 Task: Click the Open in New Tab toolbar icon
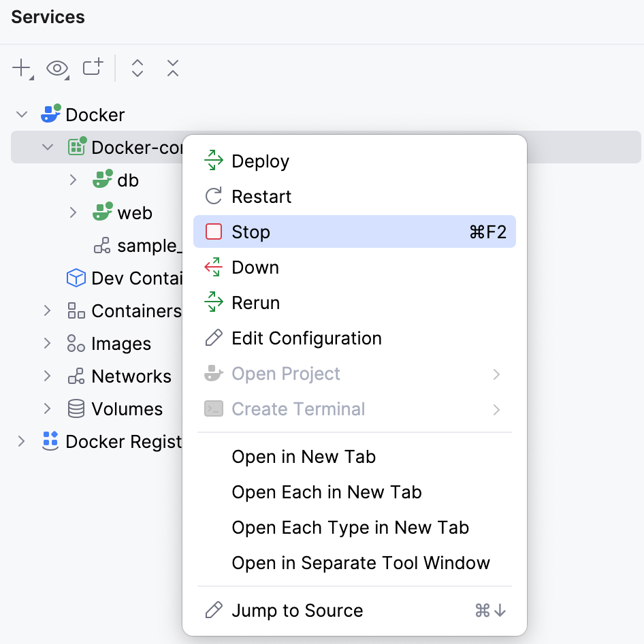click(93, 68)
